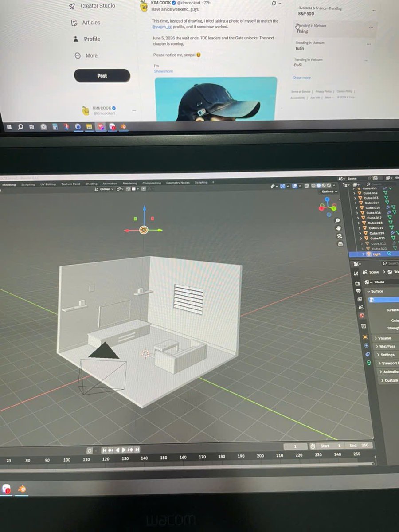Jump to timeline end frame button
The width and height of the screenshot is (399, 532).
137,450
